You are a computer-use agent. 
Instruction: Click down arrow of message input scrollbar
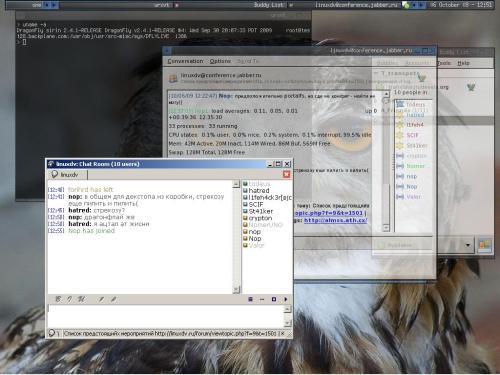pos(288,323)
